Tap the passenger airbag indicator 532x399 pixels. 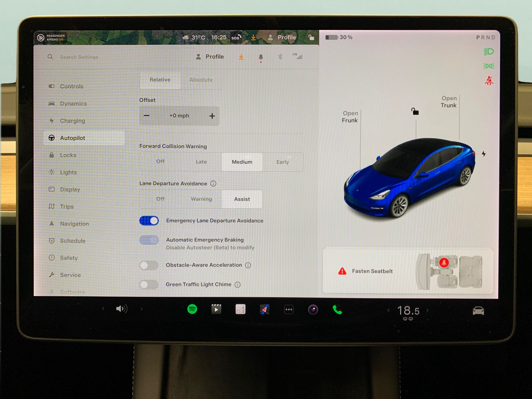tap(51, 38)
